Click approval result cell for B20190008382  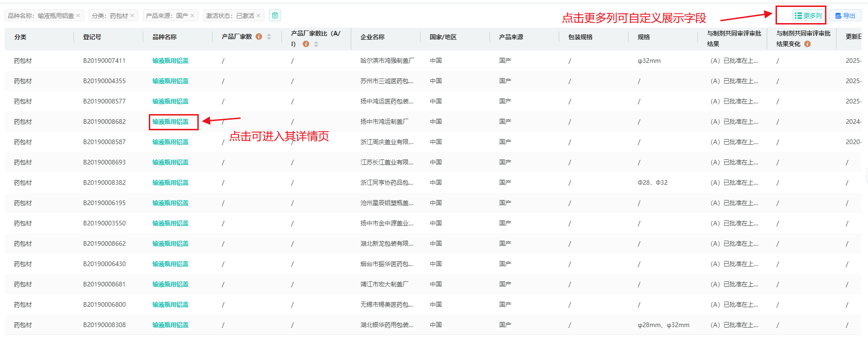click(x=734, y=182)
